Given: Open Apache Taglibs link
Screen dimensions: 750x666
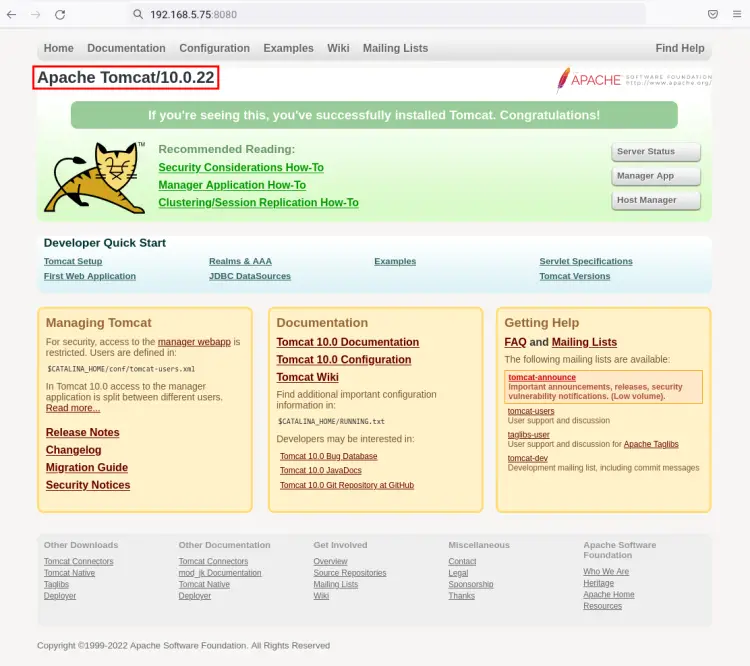Looking at the screenshot, I should (651, 444).
